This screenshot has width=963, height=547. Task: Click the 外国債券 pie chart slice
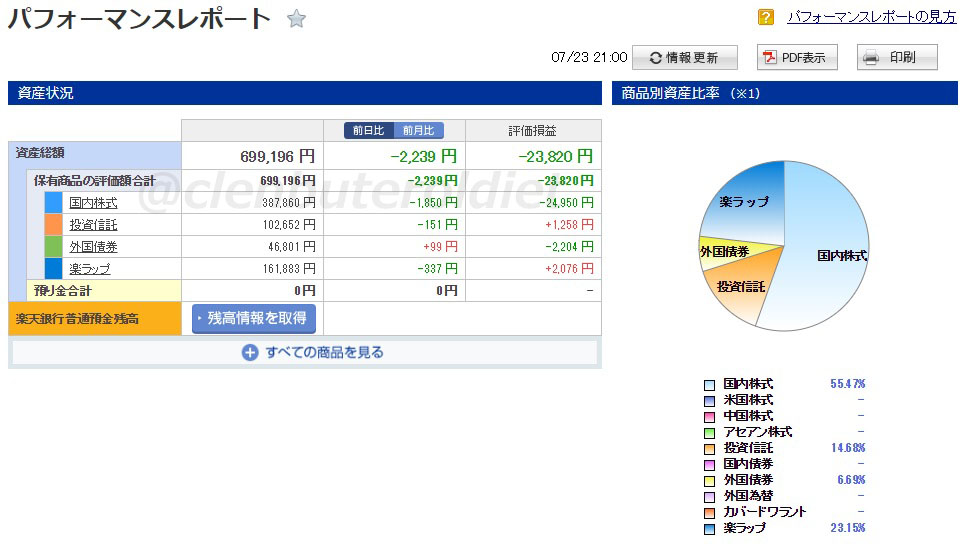[725, 252]
